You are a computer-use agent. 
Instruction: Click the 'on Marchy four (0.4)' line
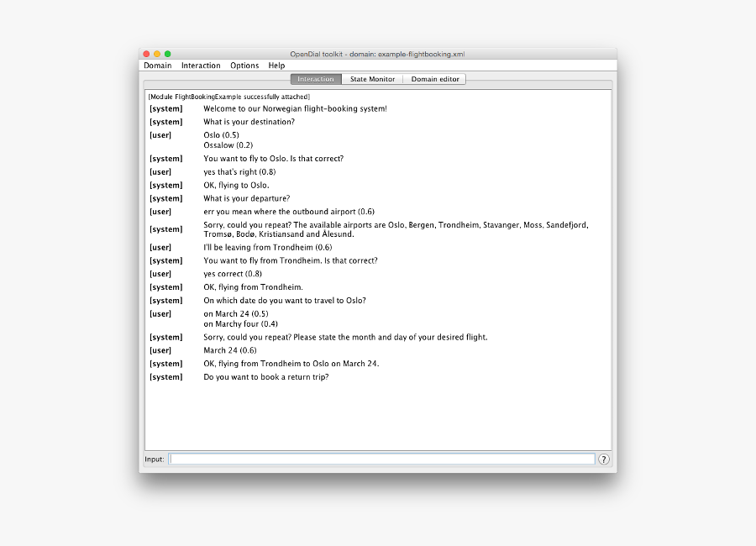(240, 324)
